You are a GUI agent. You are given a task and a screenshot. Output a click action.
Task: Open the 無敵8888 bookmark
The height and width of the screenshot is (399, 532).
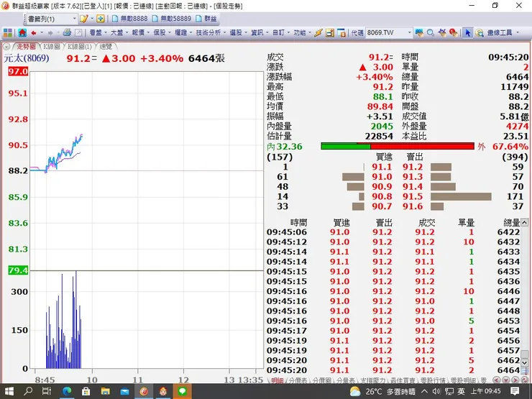coord(130,19)
